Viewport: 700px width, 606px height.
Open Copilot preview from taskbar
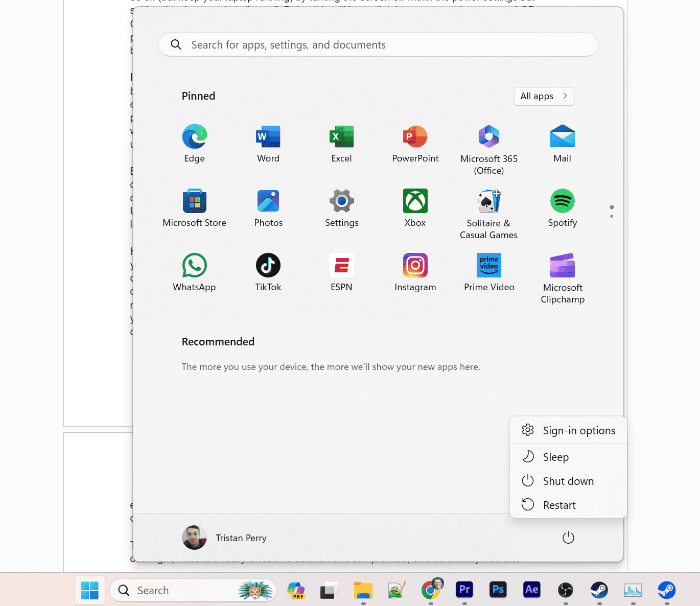[296, 590]
